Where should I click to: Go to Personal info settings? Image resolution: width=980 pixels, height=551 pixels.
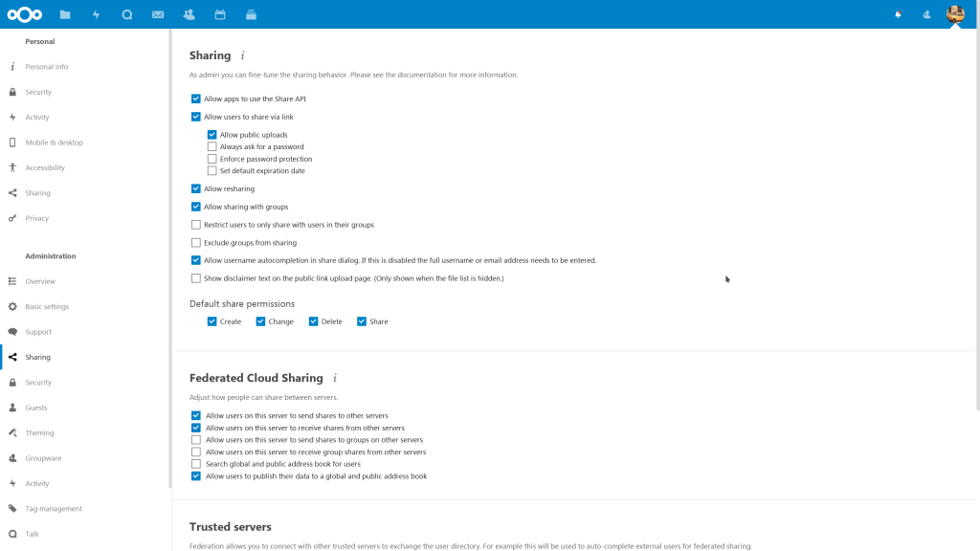click(46, 67)
